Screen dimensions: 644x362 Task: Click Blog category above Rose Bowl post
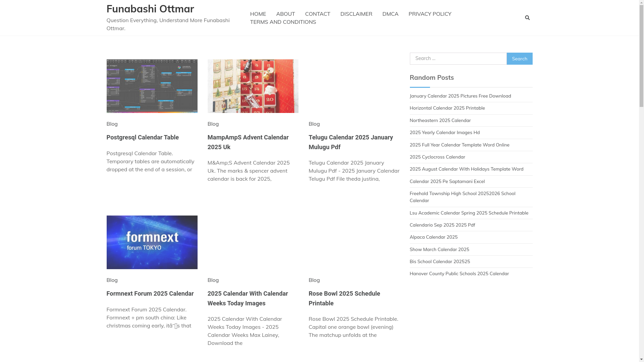click(x=314, y=280)
